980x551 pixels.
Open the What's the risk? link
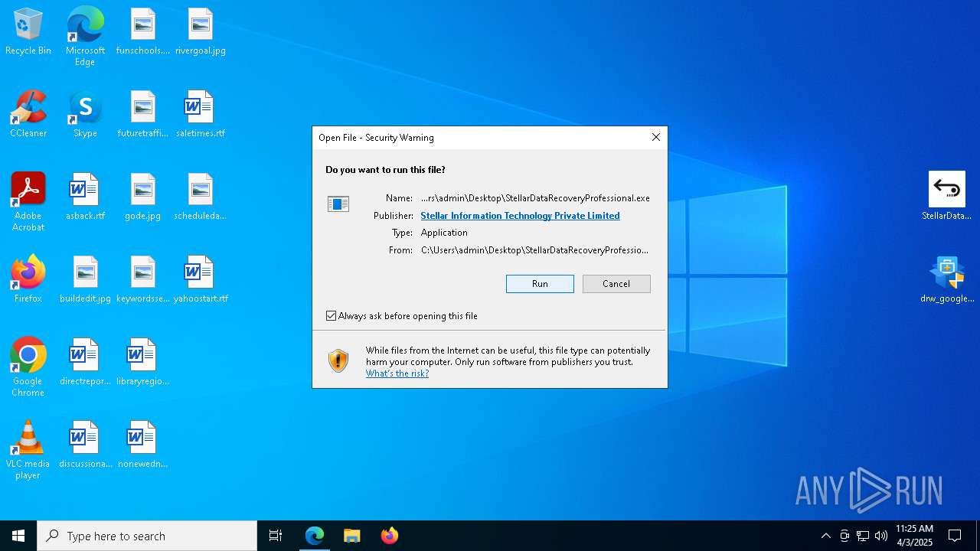pyautogui.click(x=397, y=373)
